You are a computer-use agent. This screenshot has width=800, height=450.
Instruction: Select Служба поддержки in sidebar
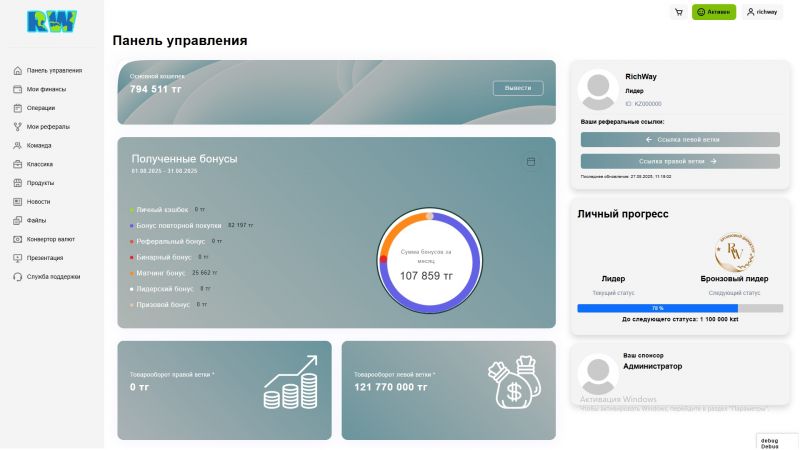coord(53,277)
